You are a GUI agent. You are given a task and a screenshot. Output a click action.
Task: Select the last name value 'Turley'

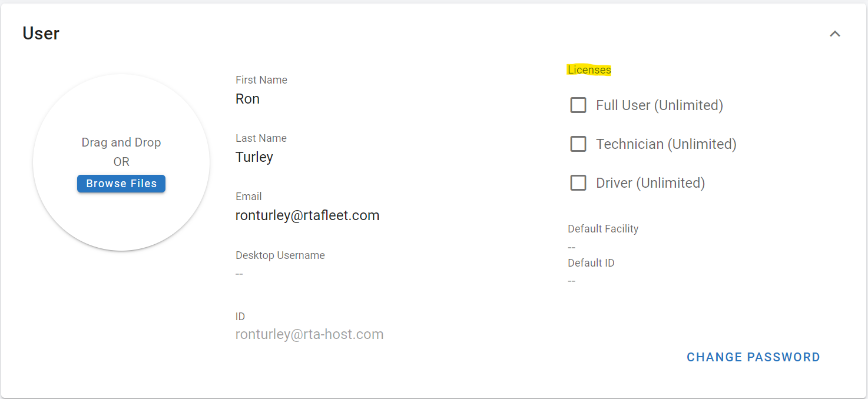(254, 157)
